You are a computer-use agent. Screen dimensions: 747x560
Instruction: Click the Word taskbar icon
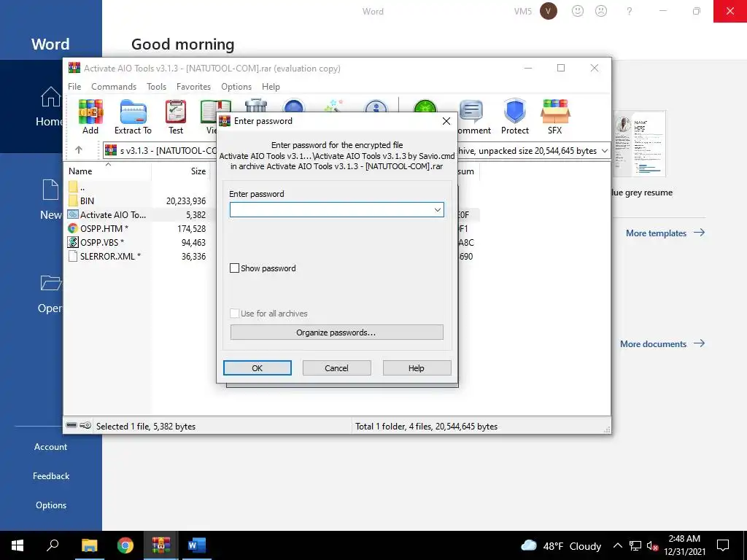196,545
